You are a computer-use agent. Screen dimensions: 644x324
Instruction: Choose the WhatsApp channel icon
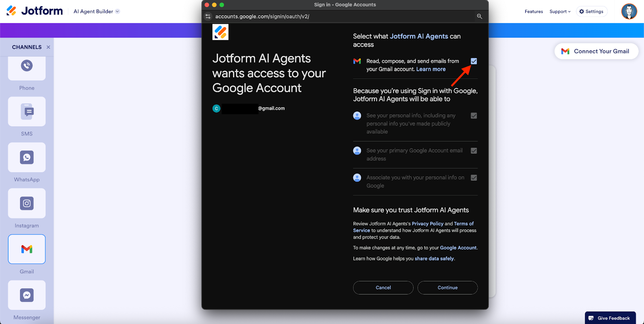pos(27,157)
